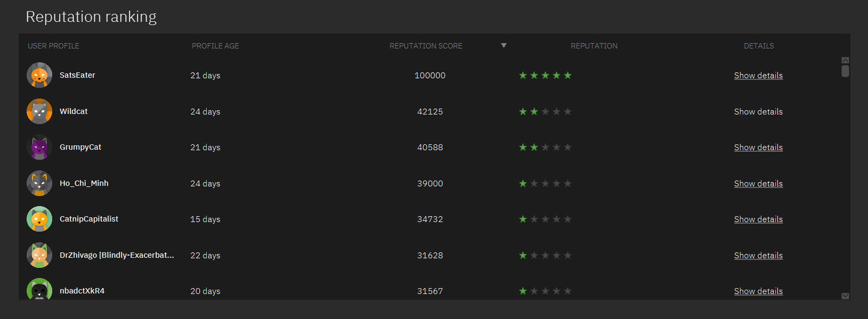Toggle sort arrow next to Reputation Score

coord(503,46)
